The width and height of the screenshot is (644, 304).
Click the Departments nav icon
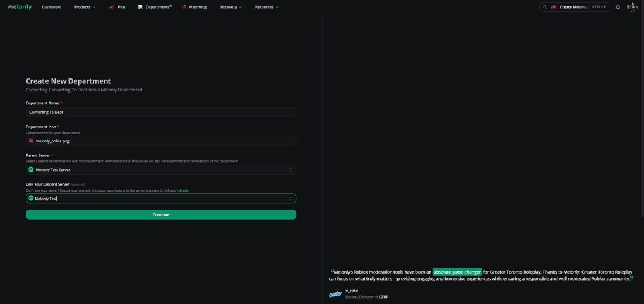pos(141,7)
